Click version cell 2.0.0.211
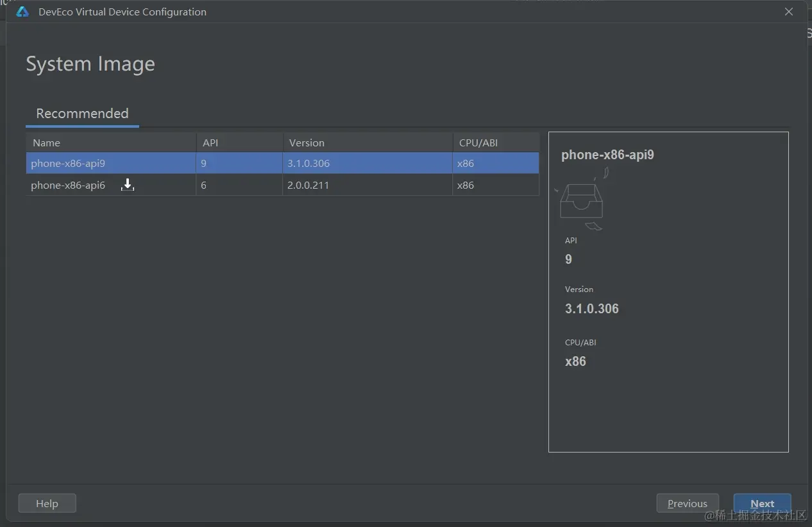Screen dimensions: 812x527 point(368,185)
